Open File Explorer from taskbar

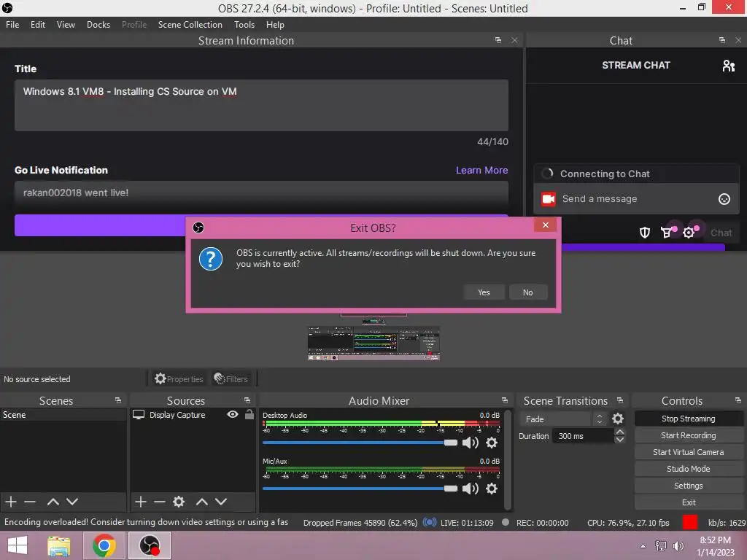tap(59, 545)
